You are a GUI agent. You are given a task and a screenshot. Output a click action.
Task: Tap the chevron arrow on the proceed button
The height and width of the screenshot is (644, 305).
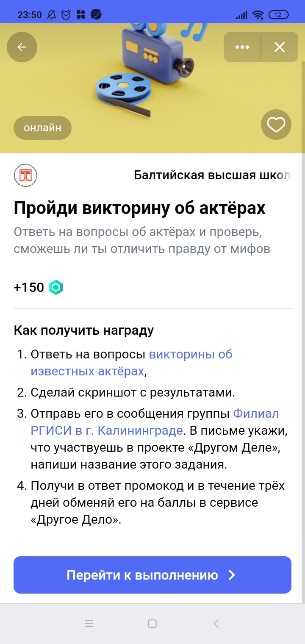[232, 575]
